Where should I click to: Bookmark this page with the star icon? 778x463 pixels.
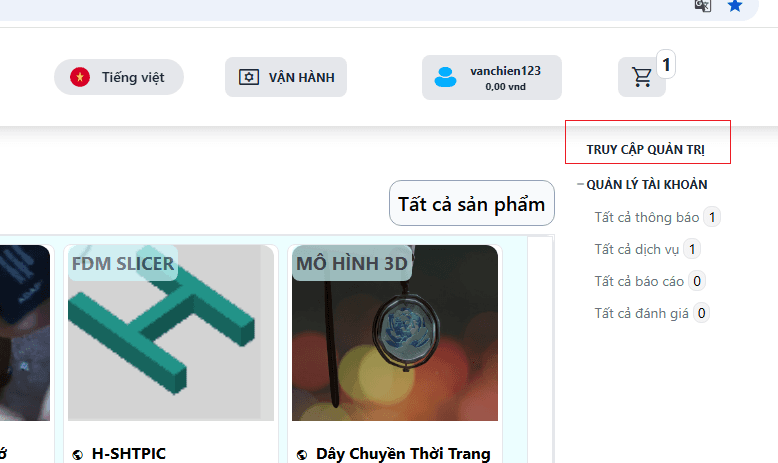pos(735,5)
